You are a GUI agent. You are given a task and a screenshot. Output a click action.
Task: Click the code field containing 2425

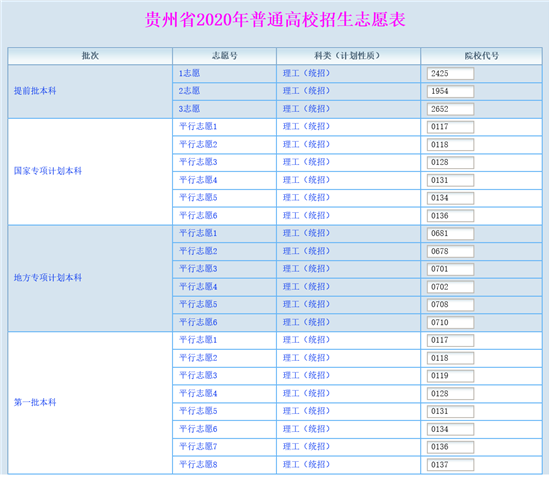coord(450,74)
